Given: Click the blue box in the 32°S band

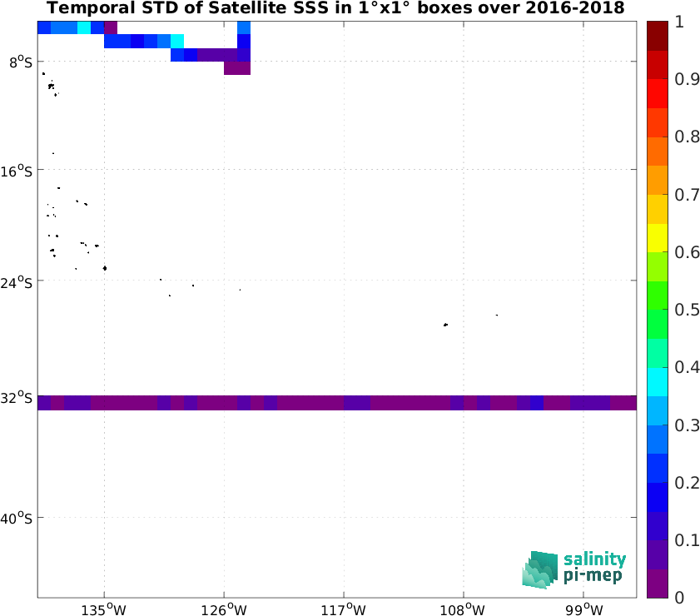Looking at the screenshot, I should [x=537, y=403].
